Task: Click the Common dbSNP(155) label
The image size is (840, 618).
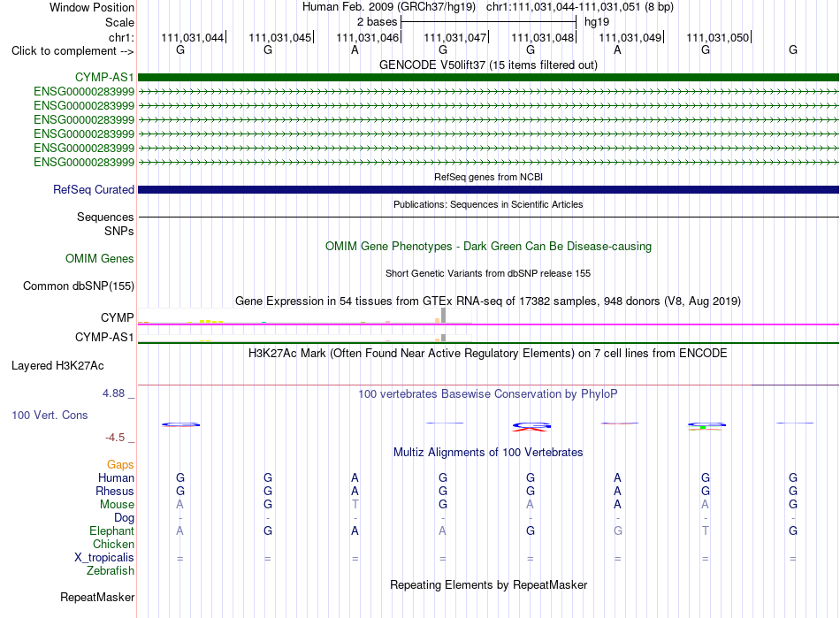Action: 78,286
